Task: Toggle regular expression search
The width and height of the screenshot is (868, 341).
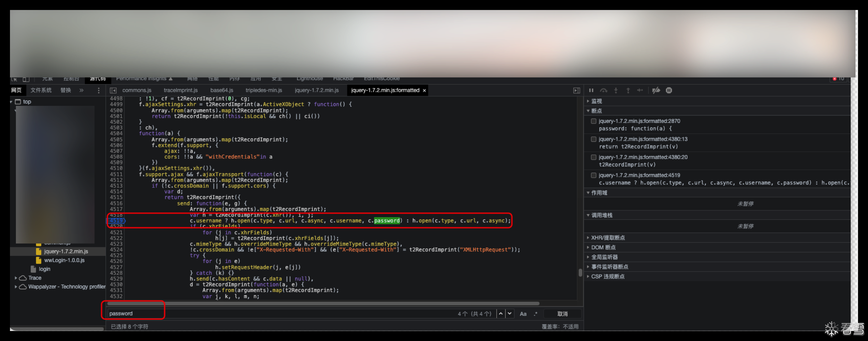Action: [x=536, y=314]
